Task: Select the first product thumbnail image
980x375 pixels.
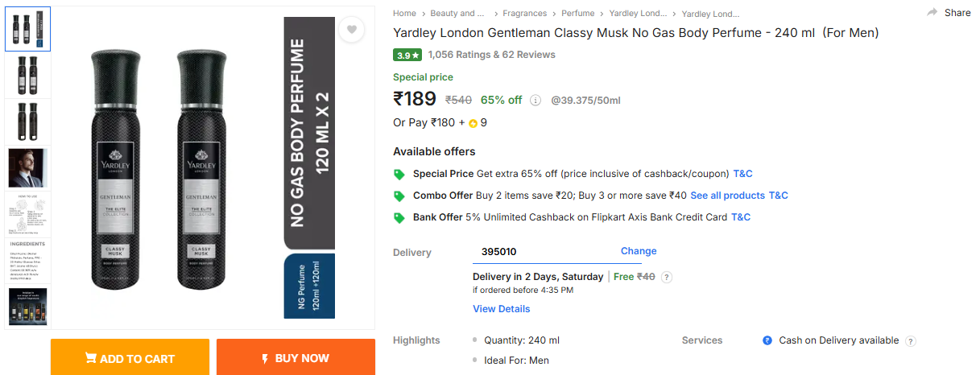Action: click(x=28, y=29)
